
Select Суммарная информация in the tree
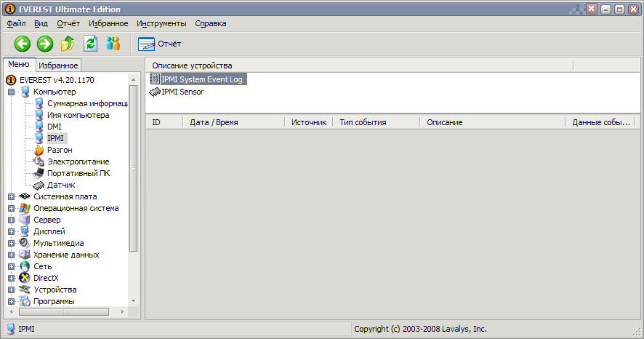87,103
